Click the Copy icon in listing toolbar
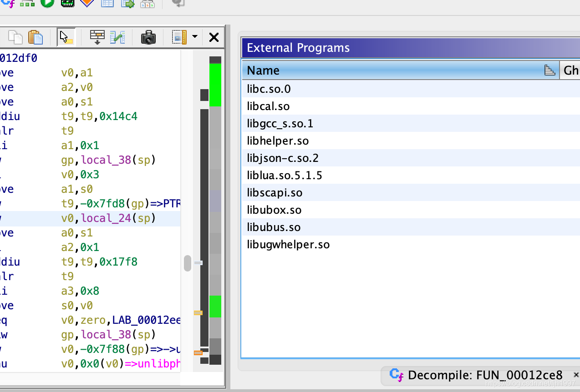 click(15, 37)
